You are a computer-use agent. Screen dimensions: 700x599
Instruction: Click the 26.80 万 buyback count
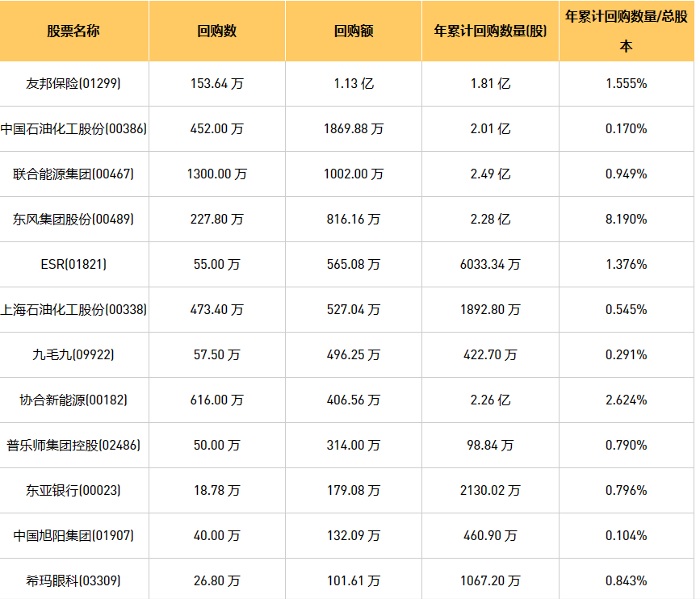[217, 580]
